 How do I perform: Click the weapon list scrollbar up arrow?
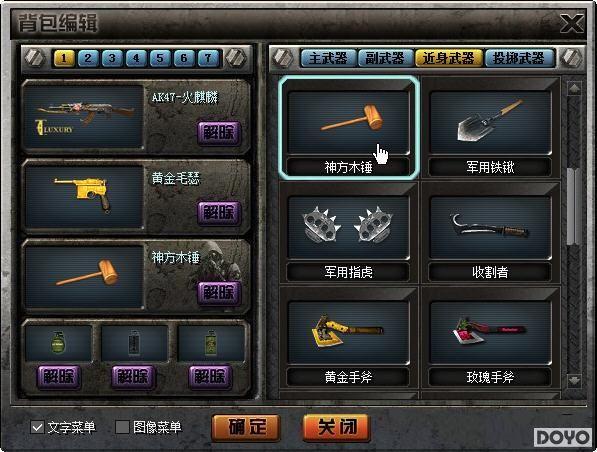coord(574,89)
